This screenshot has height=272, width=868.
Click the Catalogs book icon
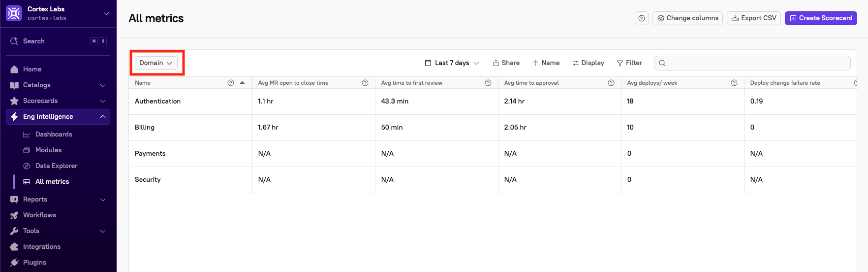coord(14,85)
